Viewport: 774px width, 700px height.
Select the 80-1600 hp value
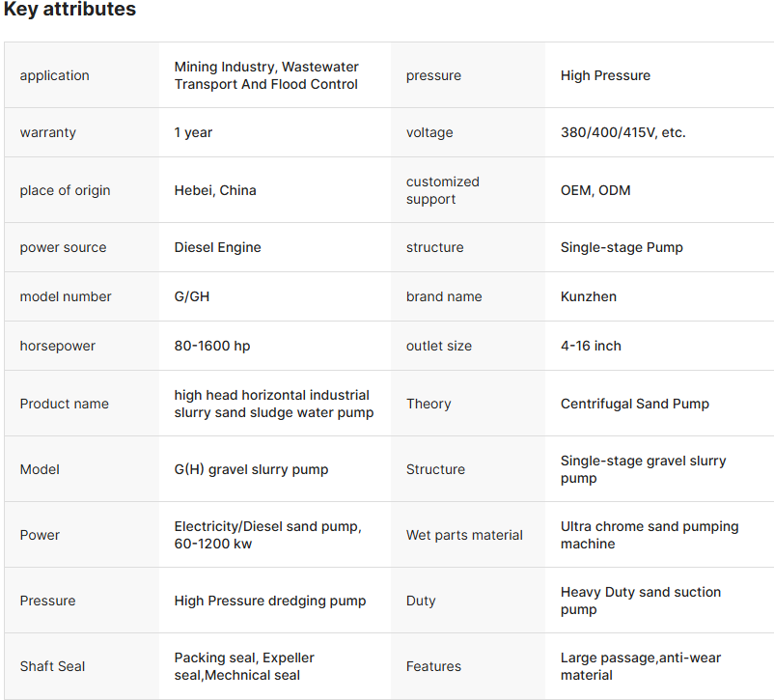[211, 346]
